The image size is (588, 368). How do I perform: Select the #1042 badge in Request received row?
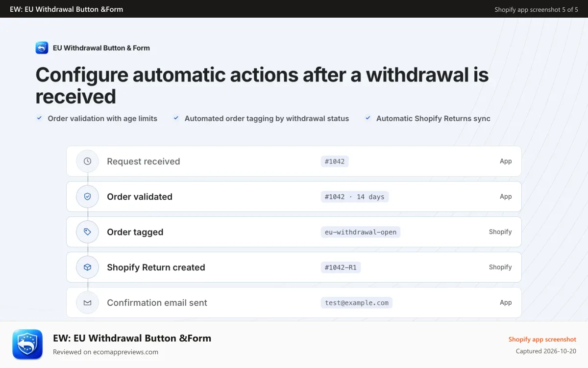(x=335, y=161)
